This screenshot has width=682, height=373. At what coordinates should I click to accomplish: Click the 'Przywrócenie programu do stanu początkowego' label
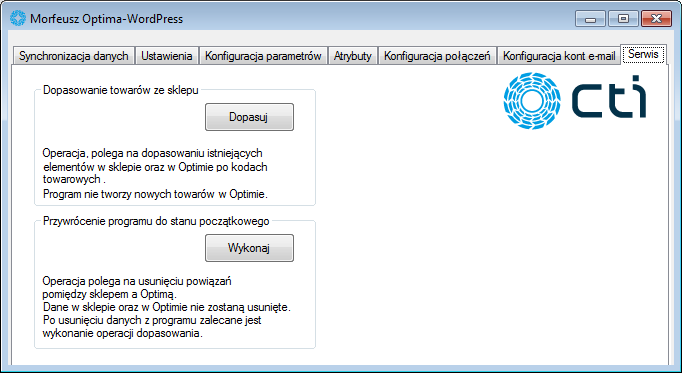click(x=156, y=221)
